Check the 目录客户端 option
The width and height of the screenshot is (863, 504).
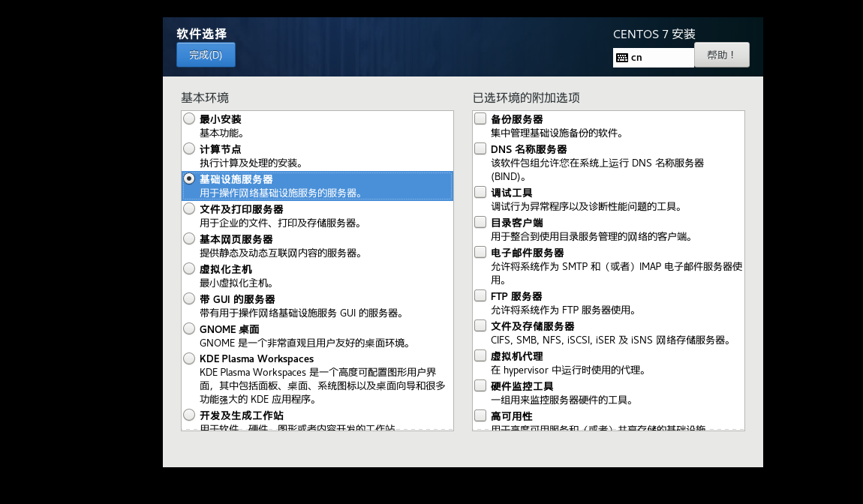click(x=480, y=222)
